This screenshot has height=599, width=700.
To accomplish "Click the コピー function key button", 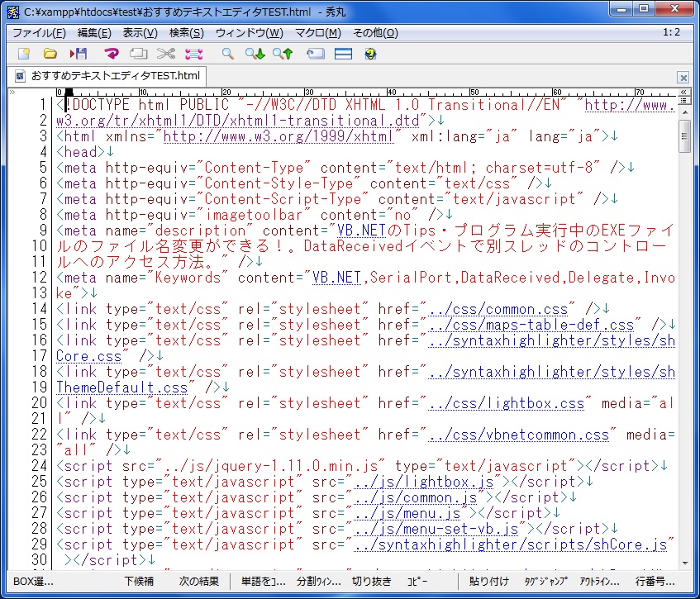I will pos(417,581).
